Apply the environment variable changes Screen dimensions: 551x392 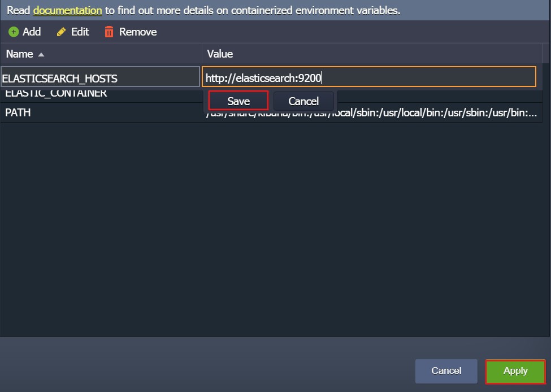point(515,371)
